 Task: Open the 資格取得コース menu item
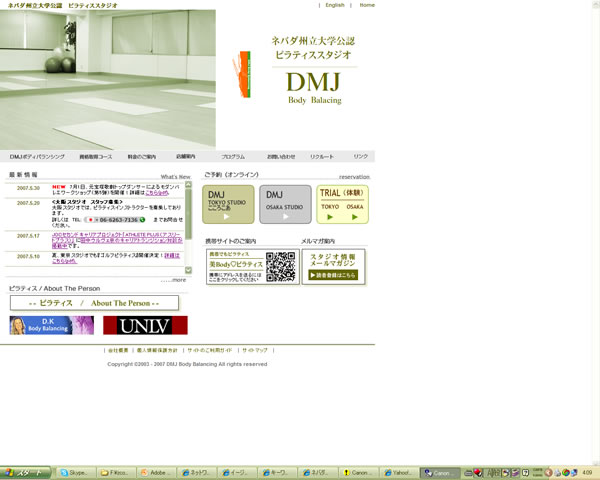tap(96, 157)
